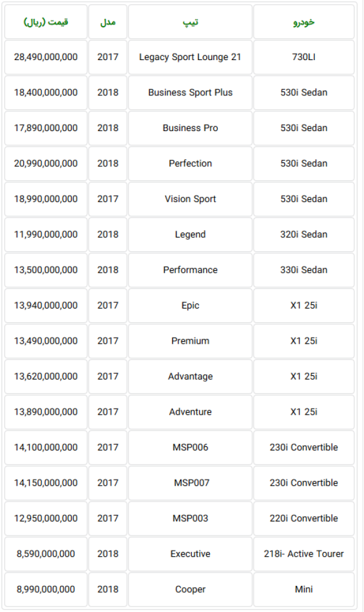Select the Mini car cell
The width and height of the screenshot is (364, 612).
(304, 590)
